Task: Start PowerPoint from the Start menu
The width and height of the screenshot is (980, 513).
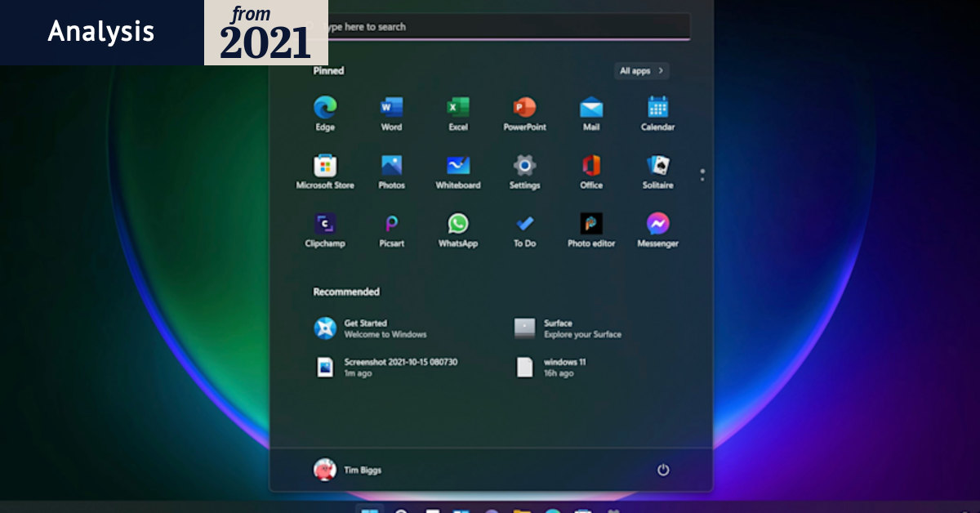Action: click(524, 113)
